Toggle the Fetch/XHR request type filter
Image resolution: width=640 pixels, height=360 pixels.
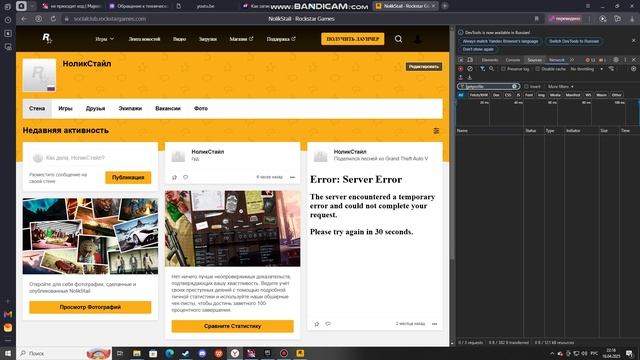click(479, 95)
